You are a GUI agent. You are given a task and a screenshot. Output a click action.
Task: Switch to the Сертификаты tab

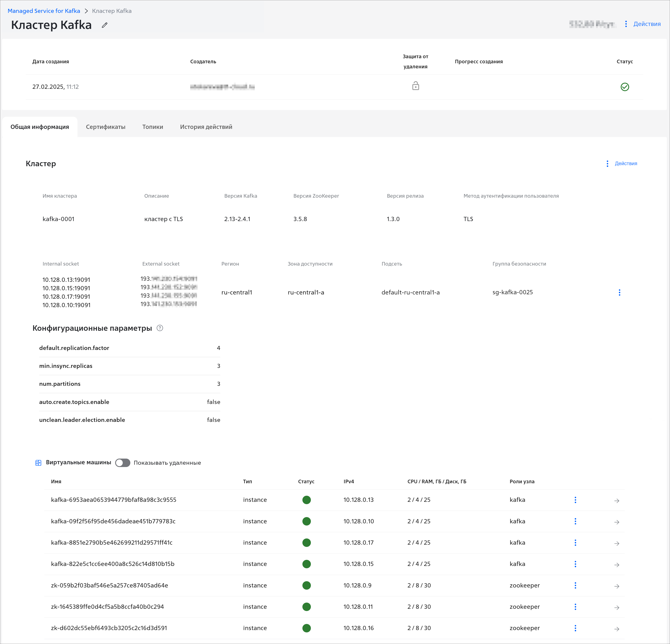coord(106,127)
